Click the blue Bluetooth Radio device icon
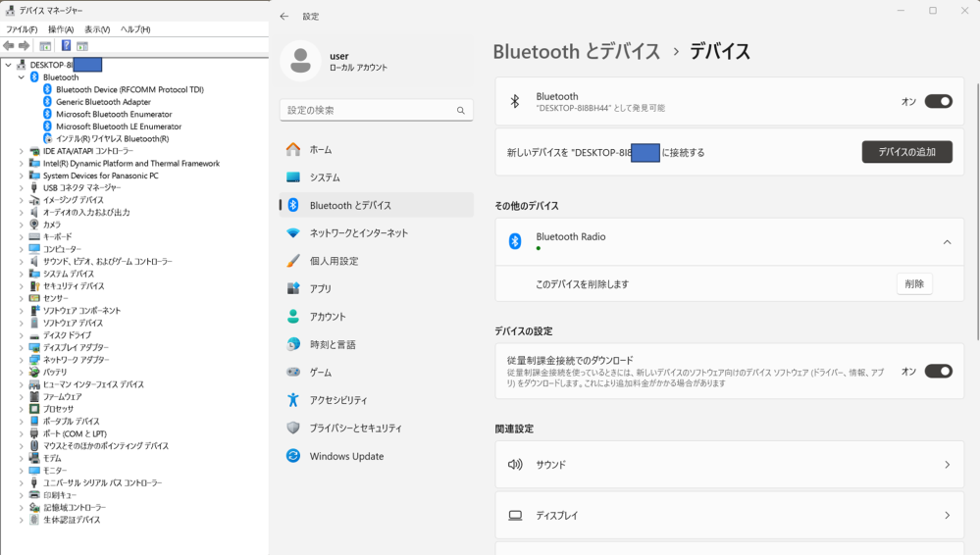980x555 pixels. (x=515, y=240)
